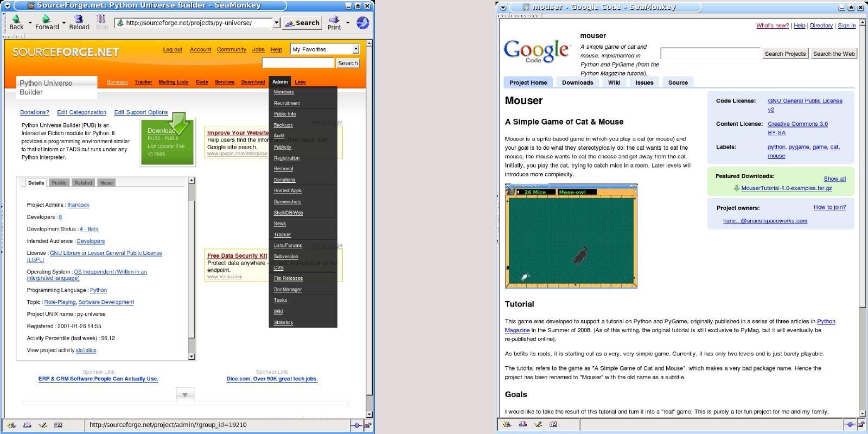Open the My Favorites dropdown
The width and height of the screenshot is (868, 434).
point(325,49)
